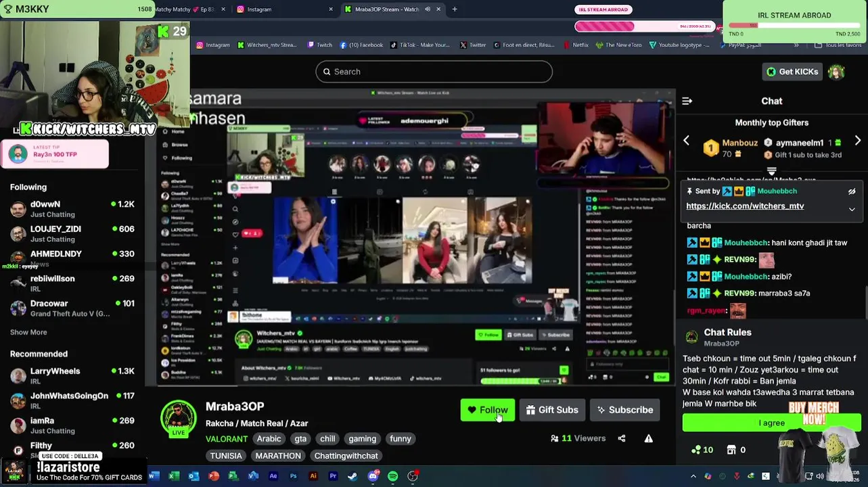Open Steam from the taskbar

(x=352, y=476)
